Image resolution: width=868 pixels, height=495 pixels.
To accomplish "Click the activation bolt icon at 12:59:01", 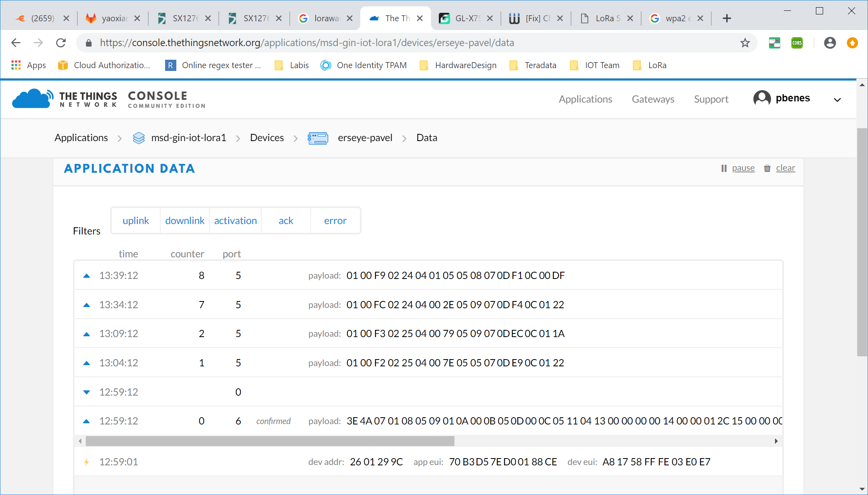I will point(87,462).
